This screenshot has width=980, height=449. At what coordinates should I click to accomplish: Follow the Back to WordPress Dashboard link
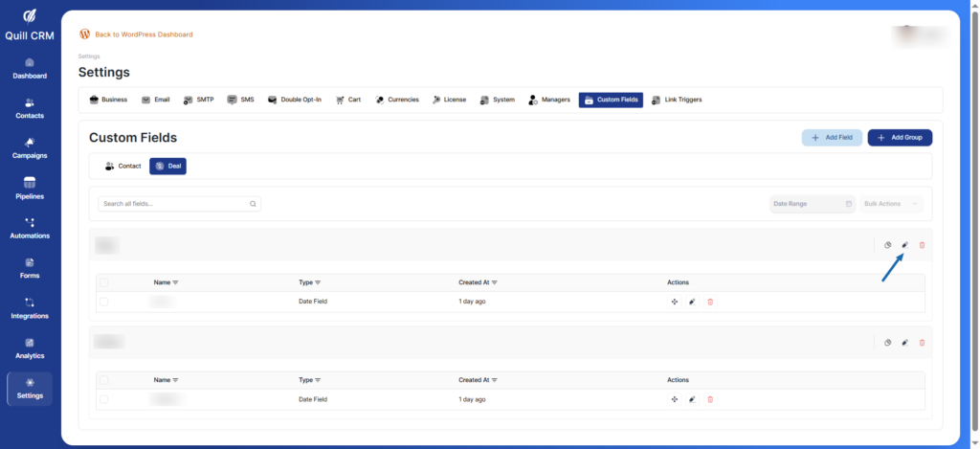point(144,34)
